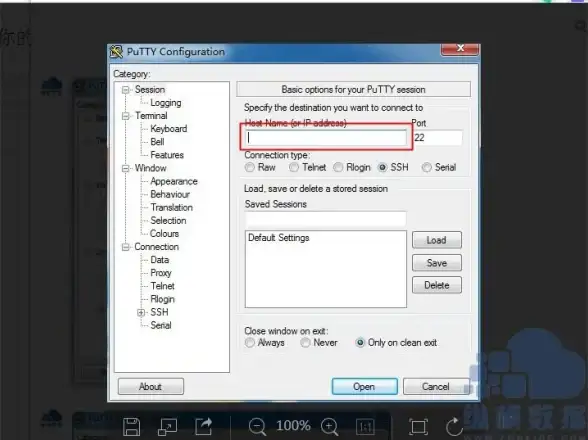Viewport: 588px width, 440px height.
Task: Zoom in with the plus magnifier
Action: pyautogui.click(x=330, y=426)
